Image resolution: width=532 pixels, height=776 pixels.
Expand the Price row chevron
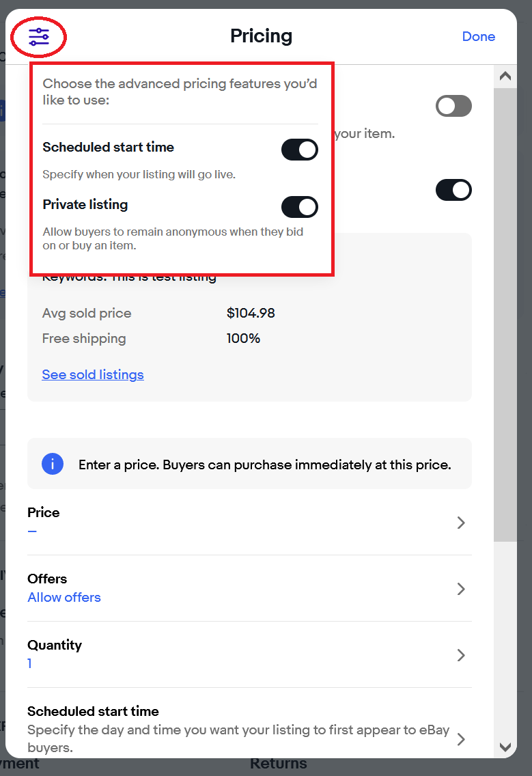click(461, 523)
